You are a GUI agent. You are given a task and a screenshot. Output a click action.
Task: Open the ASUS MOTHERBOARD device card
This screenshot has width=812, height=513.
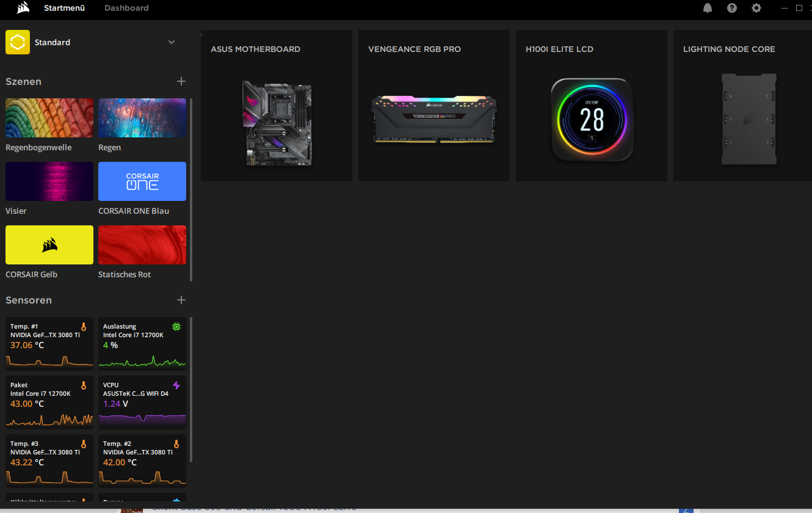click(x=277, y=106)
